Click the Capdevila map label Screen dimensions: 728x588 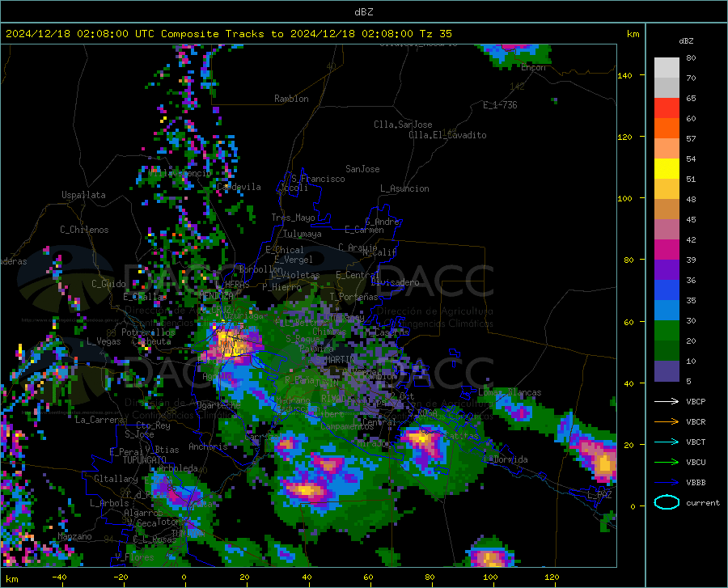(239, 187)
